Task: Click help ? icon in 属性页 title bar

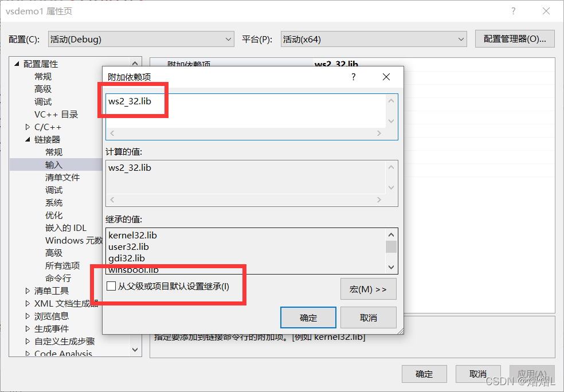Action: [514, 11]
